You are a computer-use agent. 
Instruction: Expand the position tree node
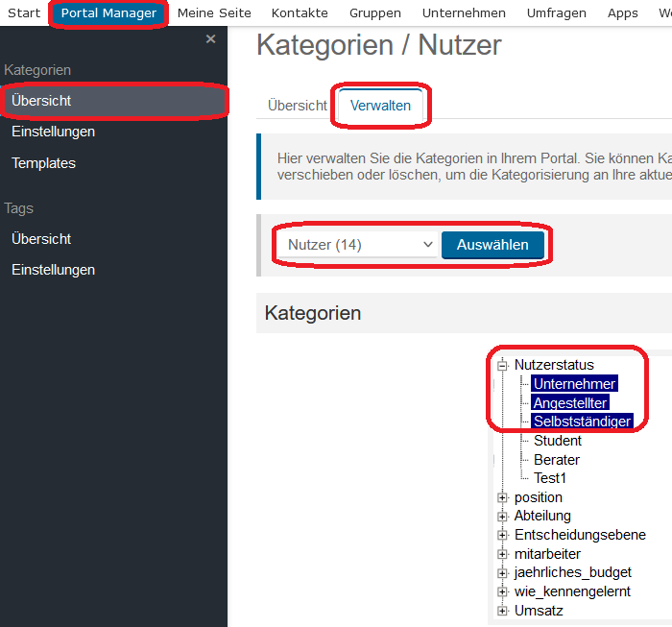coord(502,497)
